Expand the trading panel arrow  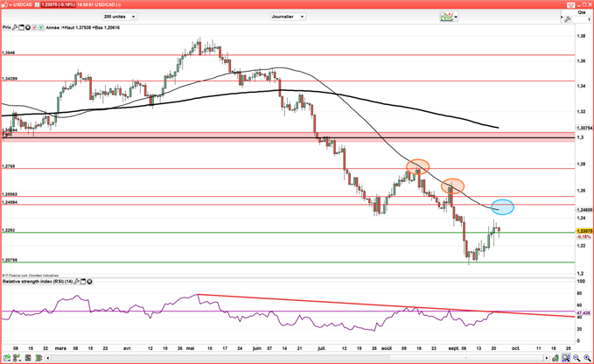pyautogui.click(x=562, y=17)
